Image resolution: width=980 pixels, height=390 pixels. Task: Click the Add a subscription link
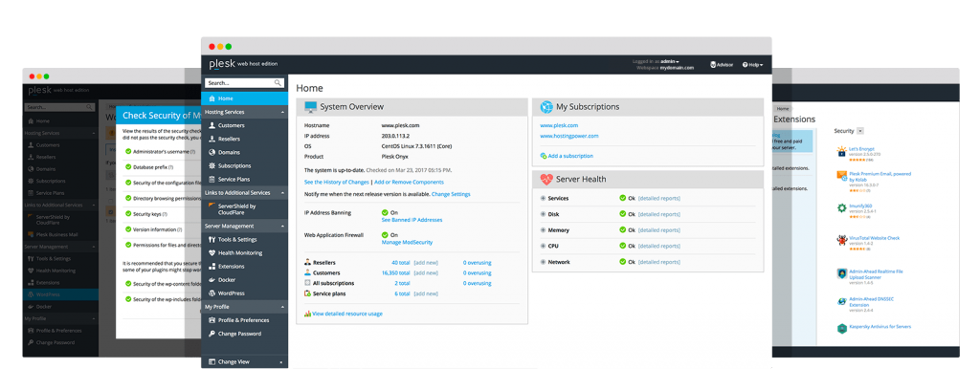pyautogui.click(x=567, y=155)
